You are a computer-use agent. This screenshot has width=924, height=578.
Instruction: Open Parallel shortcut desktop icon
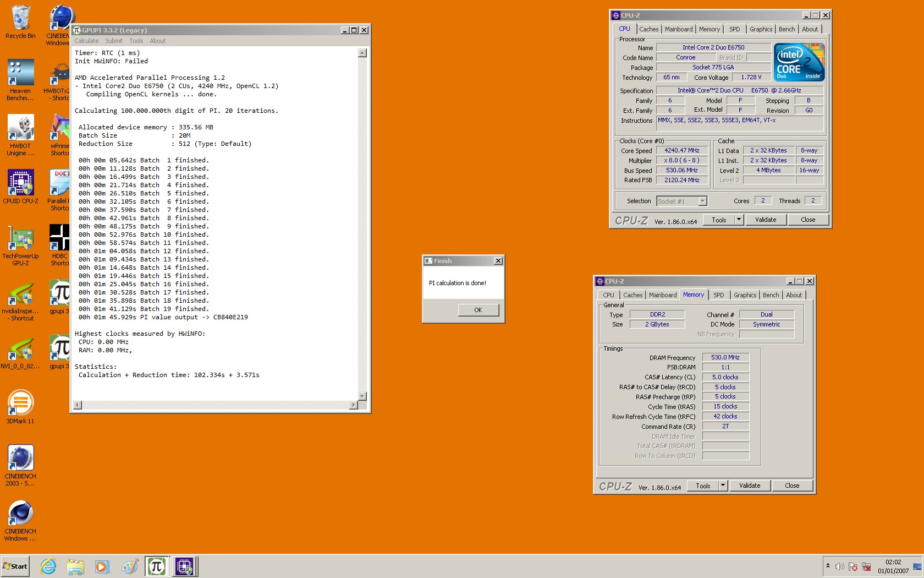59,190
